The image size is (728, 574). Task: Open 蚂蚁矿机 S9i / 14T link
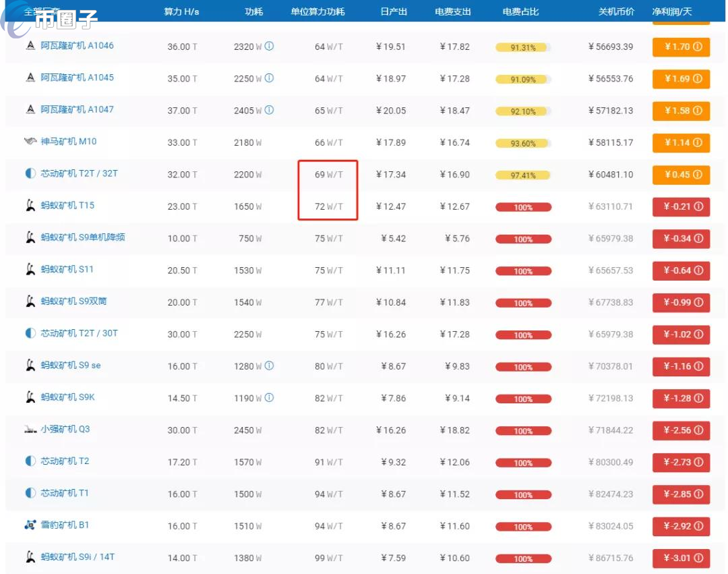click(78, 557)
